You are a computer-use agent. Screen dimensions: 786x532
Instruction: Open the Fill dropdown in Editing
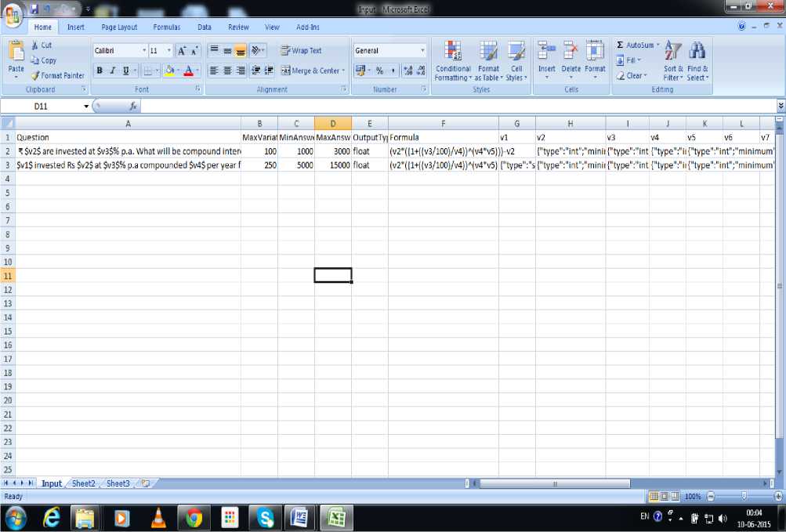[628, 60]
